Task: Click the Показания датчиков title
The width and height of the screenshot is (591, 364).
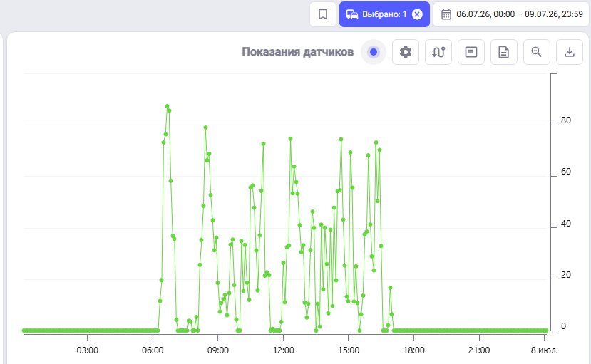Action: tap(298, 52)
